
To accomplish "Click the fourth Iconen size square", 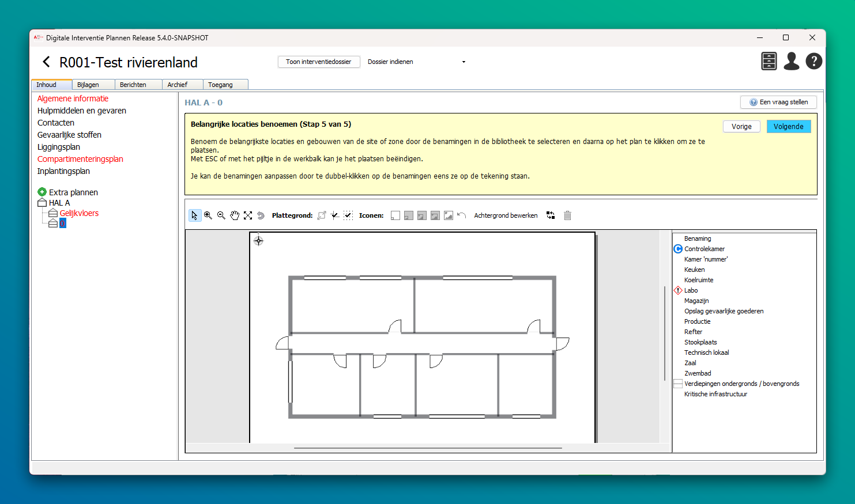I will (x=435, y=215).
